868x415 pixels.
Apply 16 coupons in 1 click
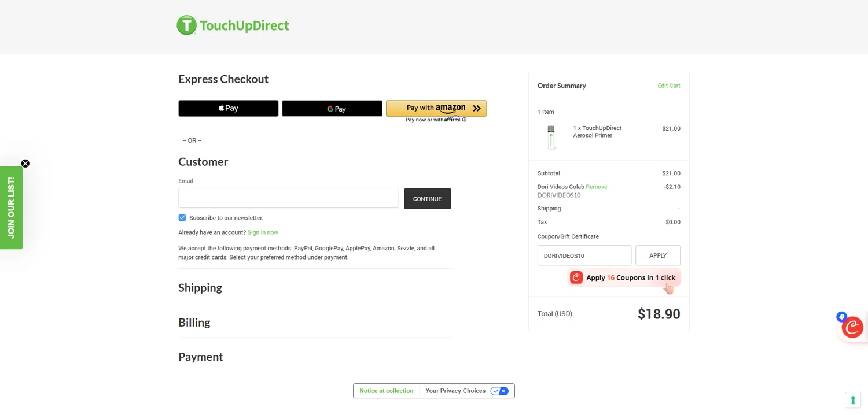pyautogui.click(x=624, y=278)
